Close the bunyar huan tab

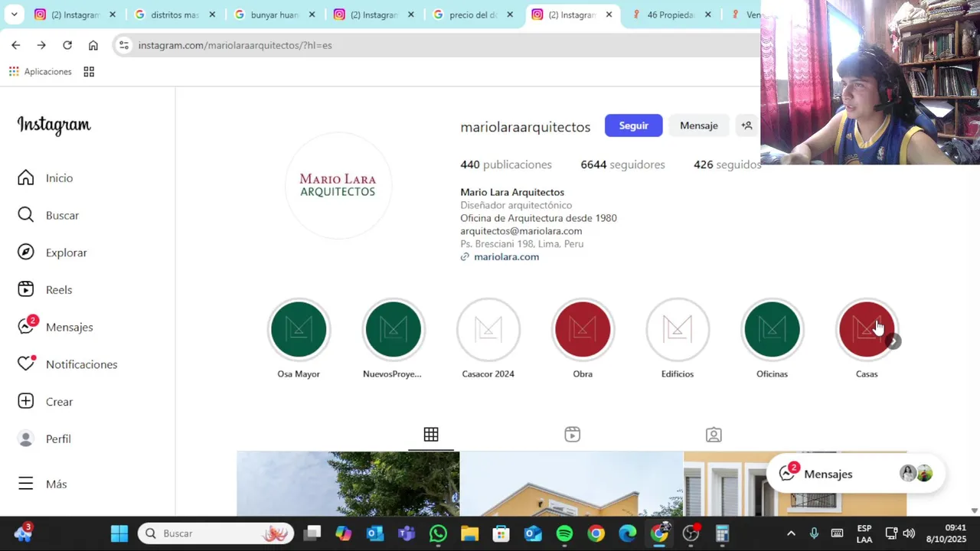click(x=312, y=15)
